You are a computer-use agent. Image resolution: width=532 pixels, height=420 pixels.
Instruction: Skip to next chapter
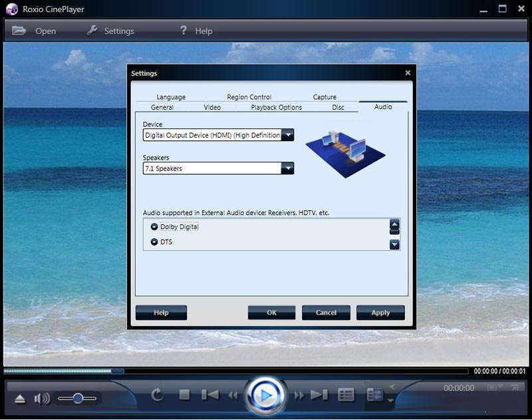click(319, 395)
